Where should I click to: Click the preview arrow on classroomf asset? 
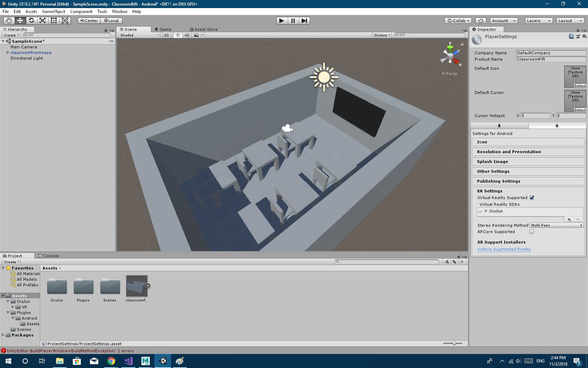pos(148,286)
